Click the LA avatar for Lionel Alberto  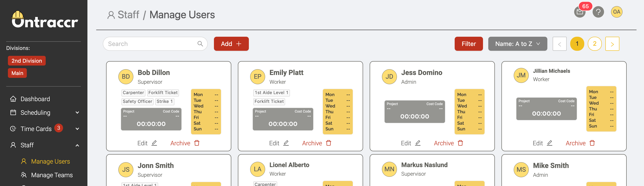(x=257, y=169)
